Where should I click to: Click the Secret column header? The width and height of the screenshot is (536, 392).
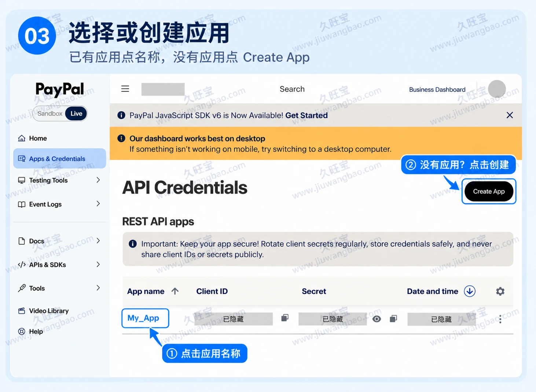pyautogui.click(x=314, y=291)
